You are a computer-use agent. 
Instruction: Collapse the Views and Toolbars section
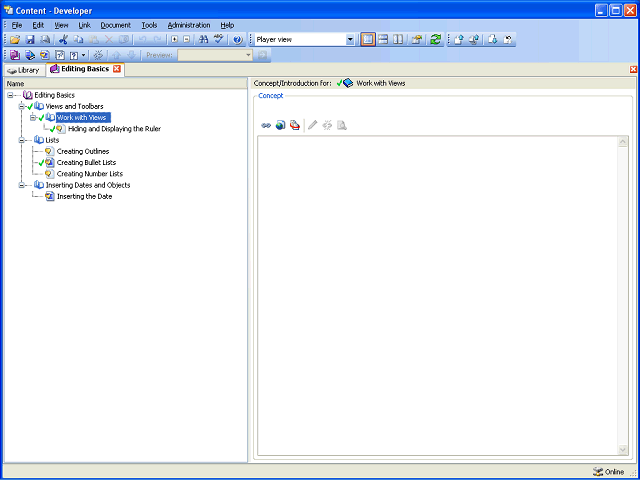coord(22,107)
